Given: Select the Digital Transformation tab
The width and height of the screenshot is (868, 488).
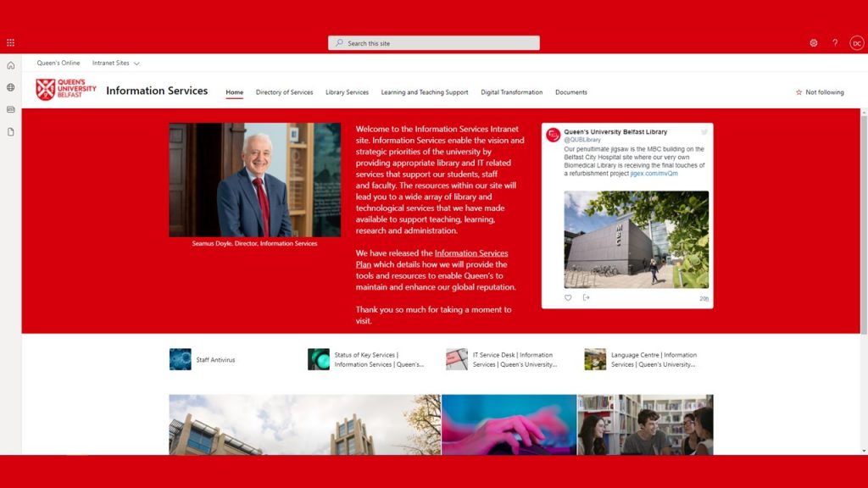Looking at the screenshot, I should (511, 92).
